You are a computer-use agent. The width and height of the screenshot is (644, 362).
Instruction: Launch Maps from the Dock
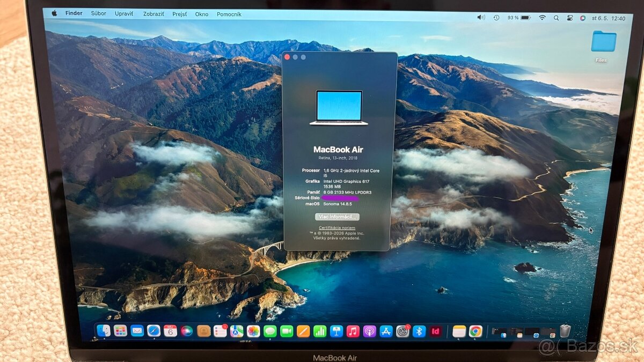(x=237, y=331)
